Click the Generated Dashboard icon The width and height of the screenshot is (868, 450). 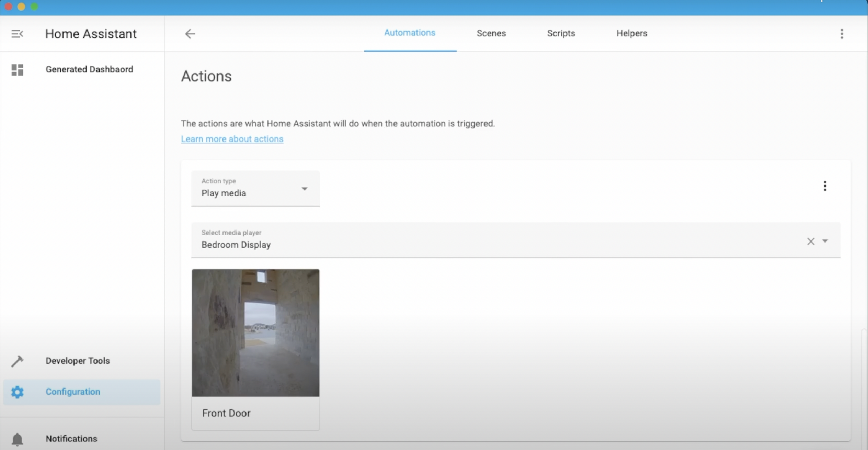point(16,69)
